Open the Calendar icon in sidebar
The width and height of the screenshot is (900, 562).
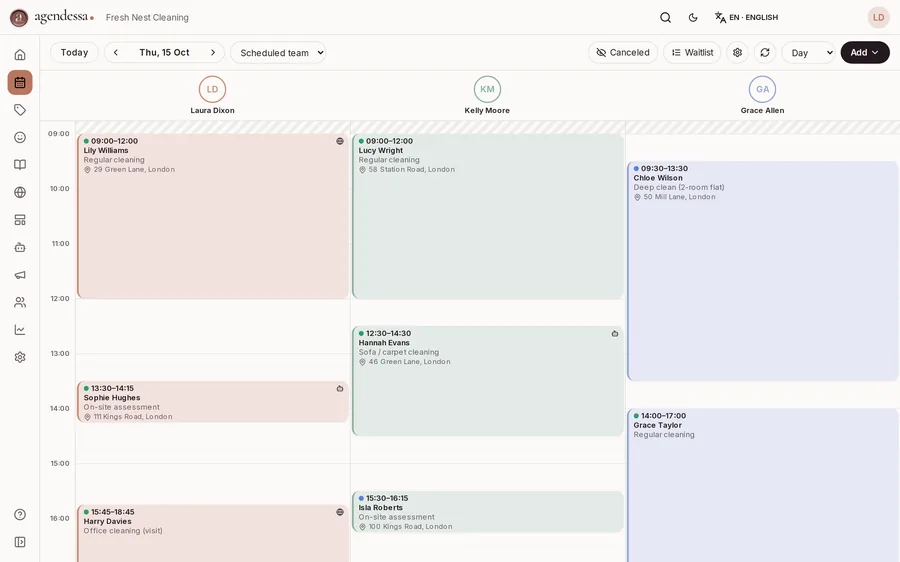point(20,82)
